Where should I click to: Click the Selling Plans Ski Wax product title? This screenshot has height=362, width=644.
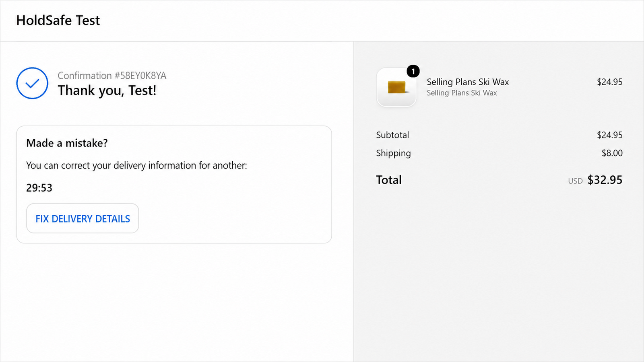[468, 82]
